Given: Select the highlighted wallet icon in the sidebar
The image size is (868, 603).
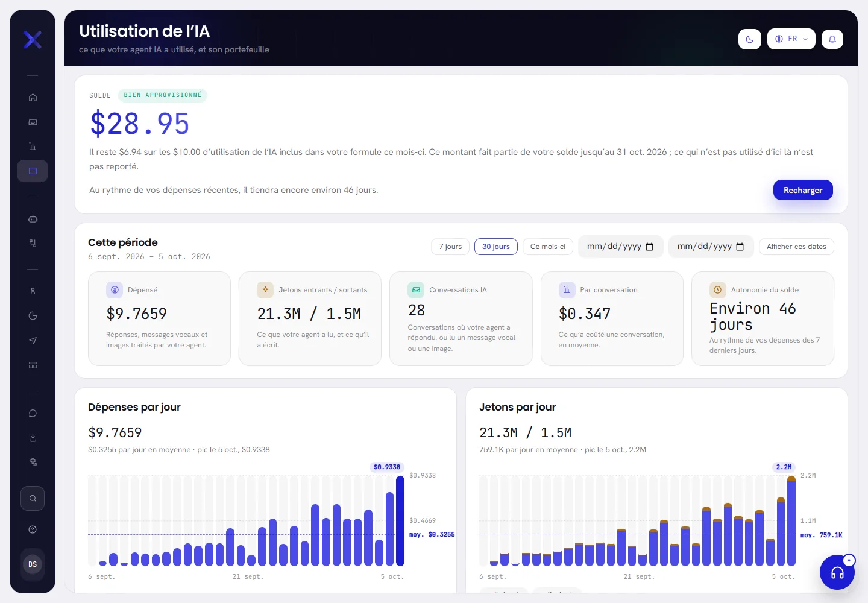Looking at the screenshot, I should pyautogui.click(x=33, y=171).
